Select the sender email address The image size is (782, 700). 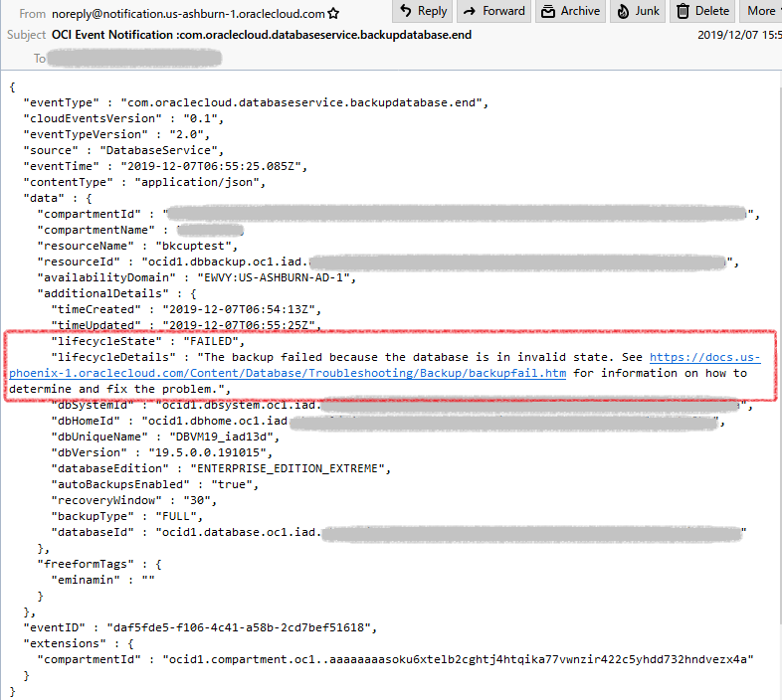click(188, 14)
